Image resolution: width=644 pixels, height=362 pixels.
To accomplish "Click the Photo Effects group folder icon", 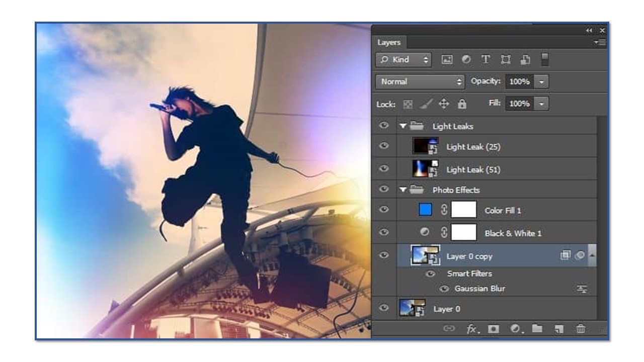I will [x=417, y=190].
